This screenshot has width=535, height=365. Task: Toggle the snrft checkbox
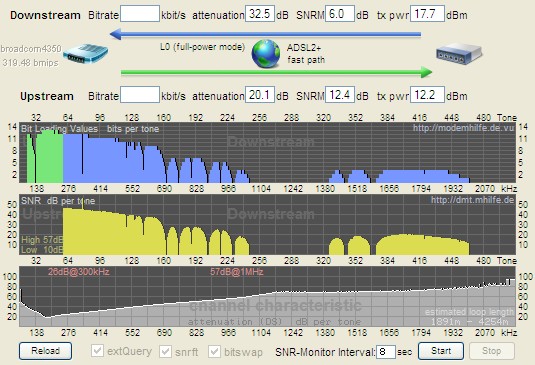[165, 351]
